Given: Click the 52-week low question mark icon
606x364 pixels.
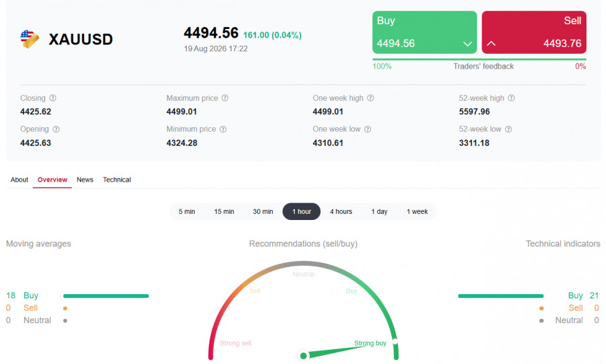Looking at the screenshot, I should 508,129.
